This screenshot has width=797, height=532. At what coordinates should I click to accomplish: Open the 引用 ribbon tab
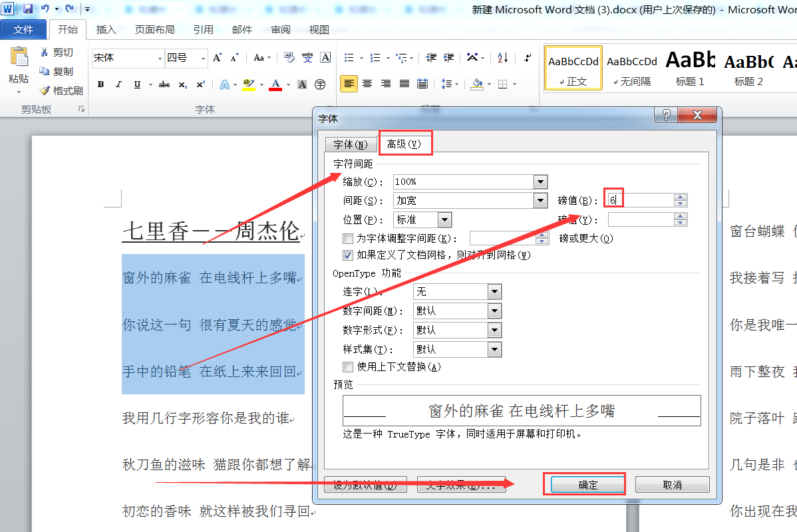pyautogui.click(x=204, y=29)
